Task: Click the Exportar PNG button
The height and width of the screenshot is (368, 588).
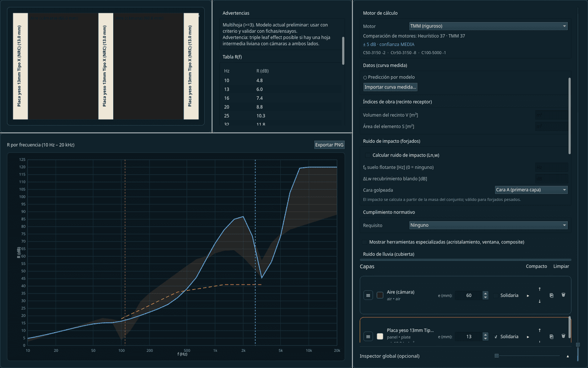Action: [329, 145]
